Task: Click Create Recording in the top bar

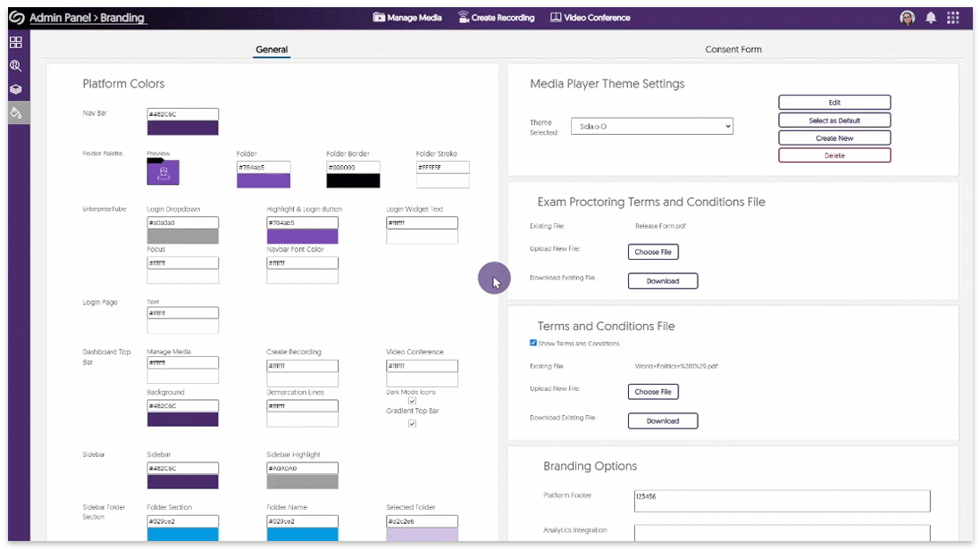Action: (x=496, y=18)
